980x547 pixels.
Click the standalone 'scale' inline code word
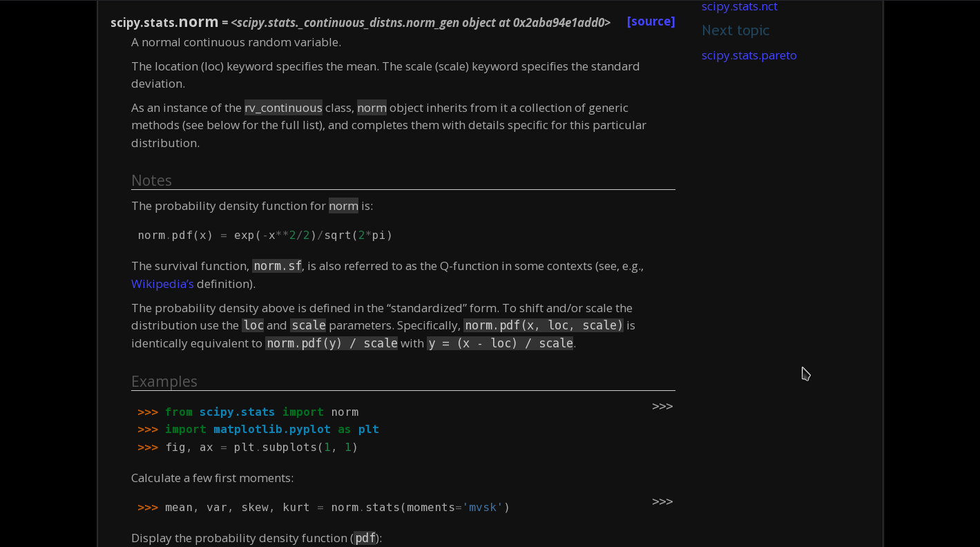[308, 325]
